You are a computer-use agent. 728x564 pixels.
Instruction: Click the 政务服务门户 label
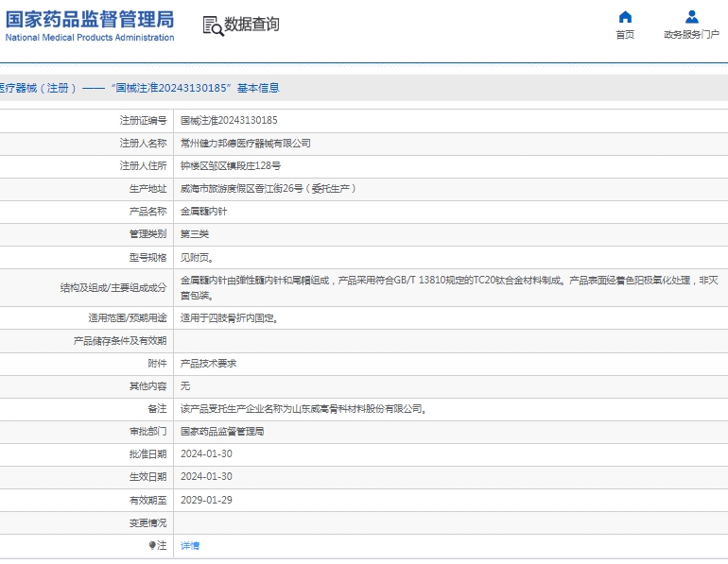[691, 35]
